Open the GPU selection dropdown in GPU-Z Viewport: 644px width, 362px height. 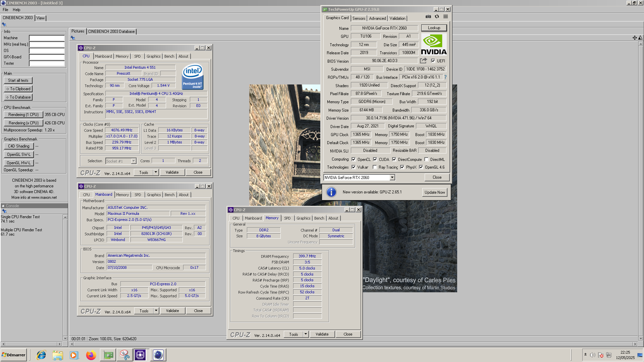click(392, 178)
